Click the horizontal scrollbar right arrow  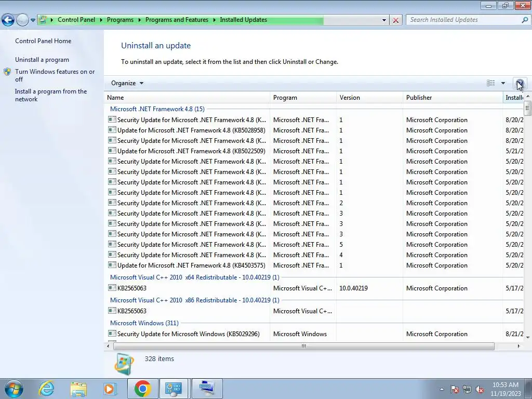pyautogui.click(x=518, y=346)
